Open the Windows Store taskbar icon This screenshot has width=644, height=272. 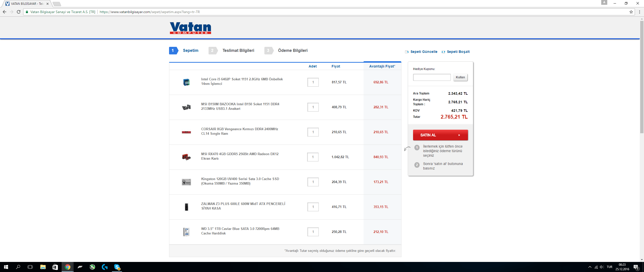pos(55,267)
